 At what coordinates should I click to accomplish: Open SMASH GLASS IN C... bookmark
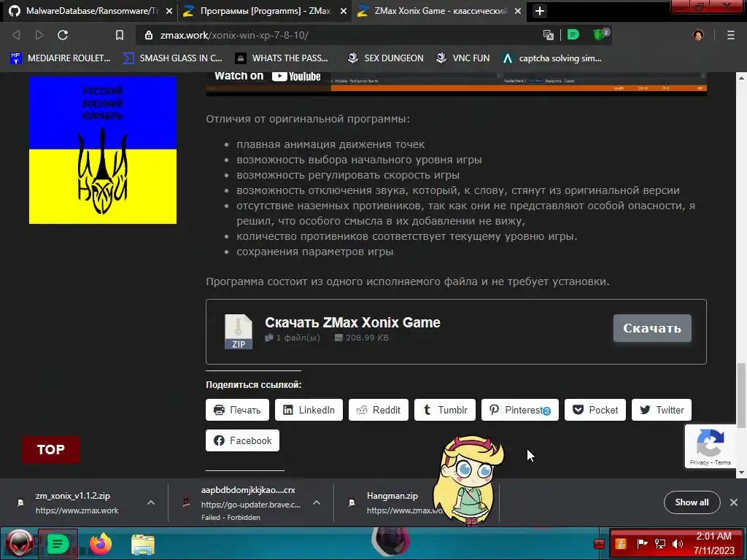pos(172,58)
